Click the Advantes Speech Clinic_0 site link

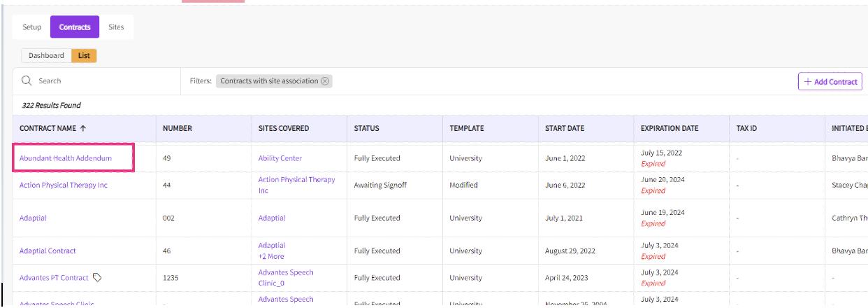286,278
